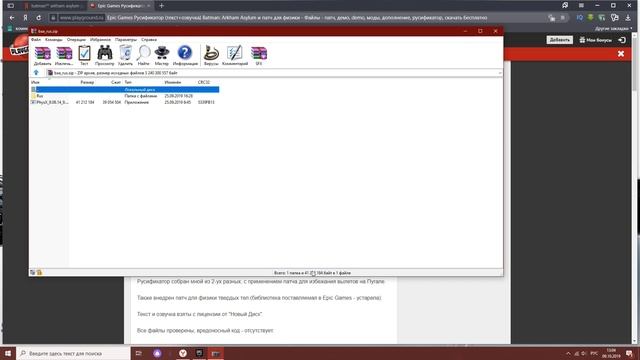Screen dimensions: 640x360
Task: Show hidden tray icons chevron
Action: click(568, 353)
